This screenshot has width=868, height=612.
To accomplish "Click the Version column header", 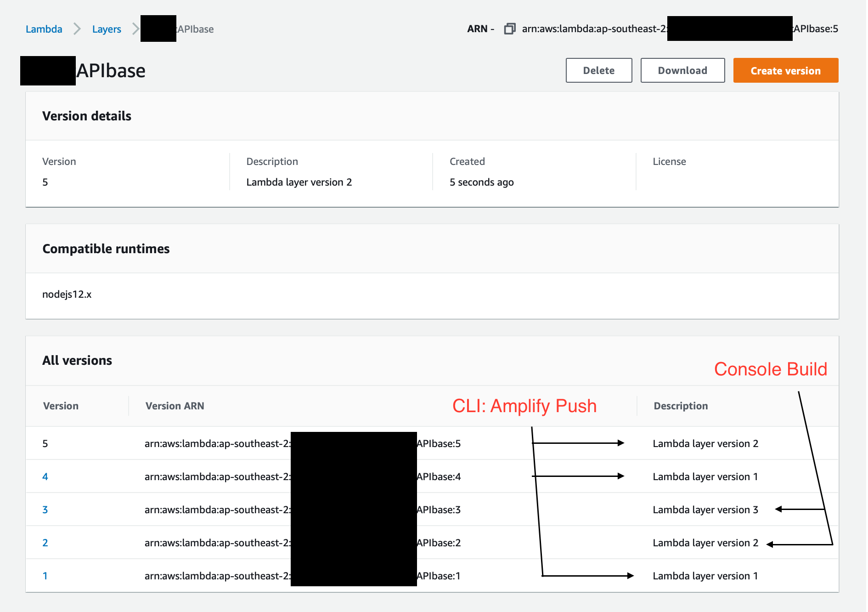I will click(x=61, y=406).
